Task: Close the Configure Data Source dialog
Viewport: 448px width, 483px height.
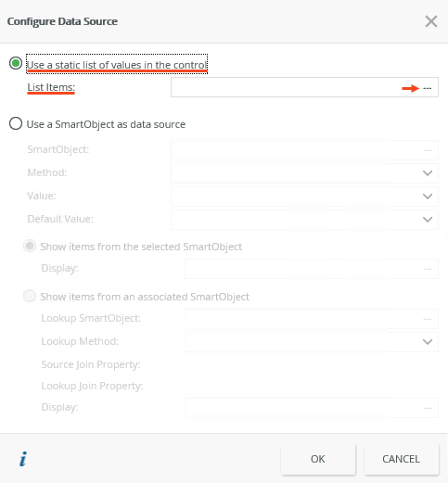Action: (431, 21)
